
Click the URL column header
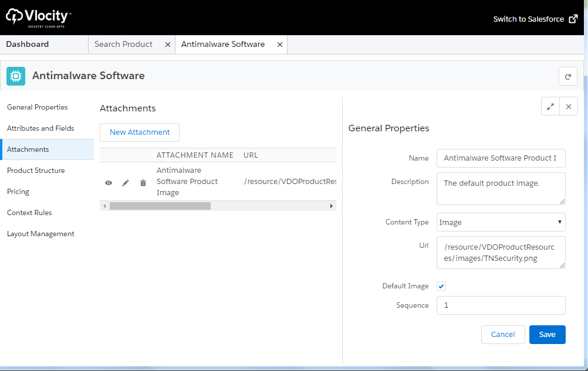pyautogui.click(x=251, y=155)
